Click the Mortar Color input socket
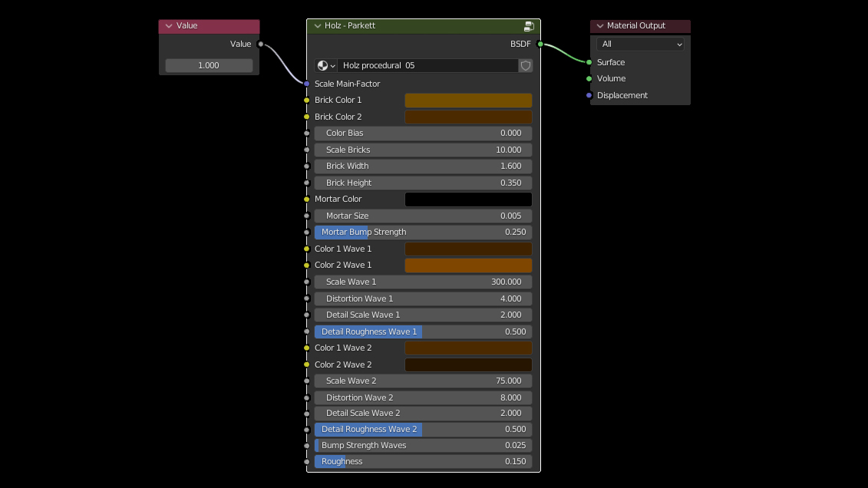 point(307,199)
